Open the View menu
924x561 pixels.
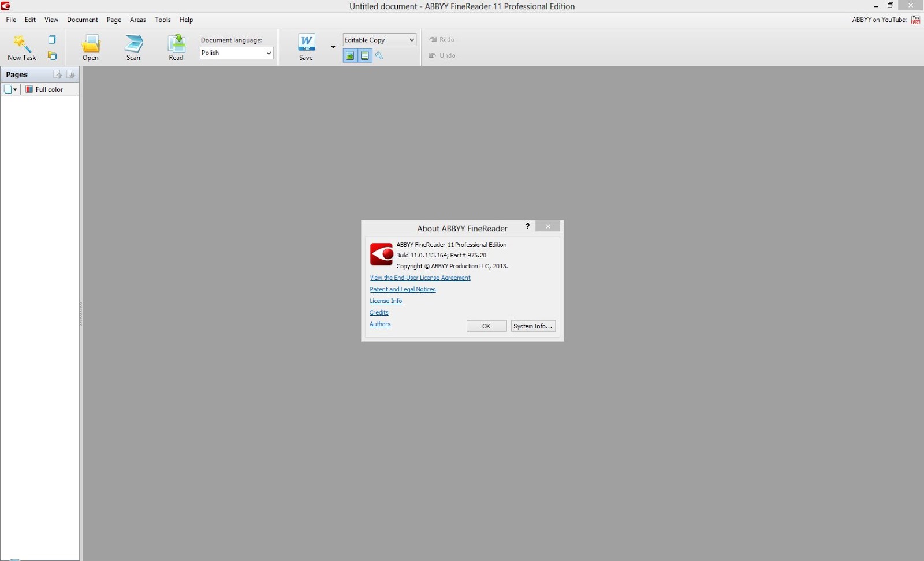click(51, 20)
